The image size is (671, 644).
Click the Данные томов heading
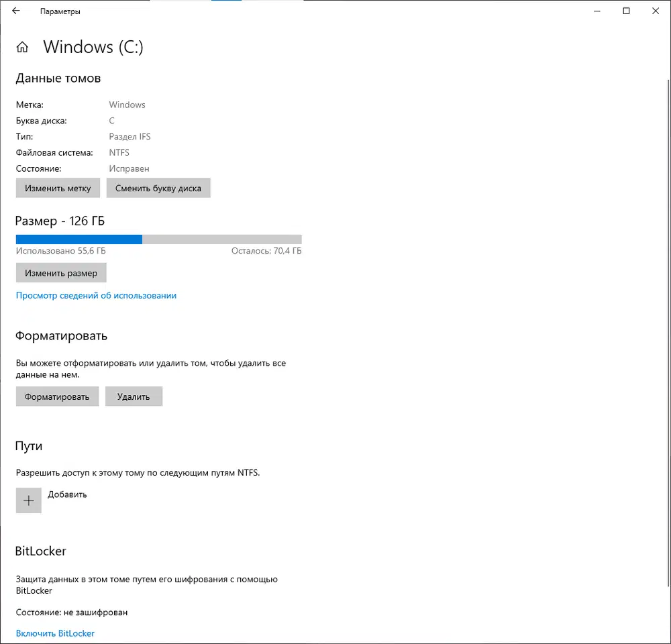click(58, 78)
